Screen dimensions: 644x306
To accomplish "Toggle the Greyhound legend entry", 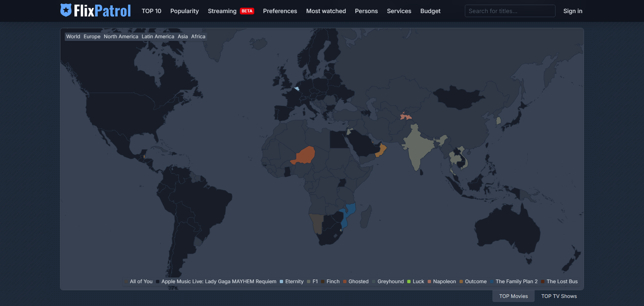I will [388, 282].
